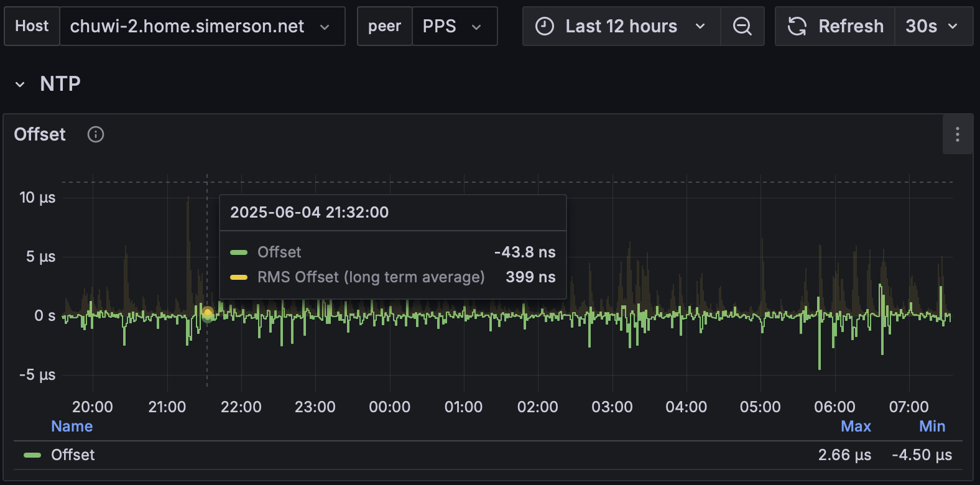The width and height of the screenshot is (980, 485).
Task: Click the green Offset legend color swatch
Action: (x=32, y=455)
